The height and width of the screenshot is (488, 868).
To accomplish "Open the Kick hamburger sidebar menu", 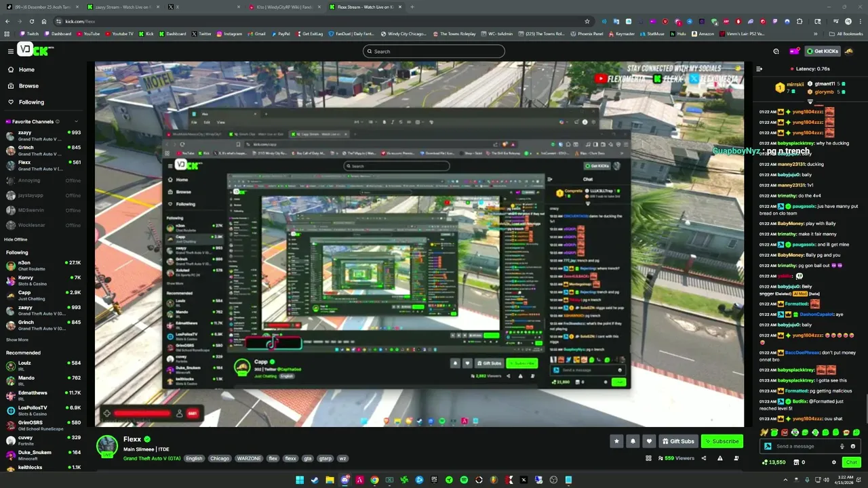I will tap(10, 51).
